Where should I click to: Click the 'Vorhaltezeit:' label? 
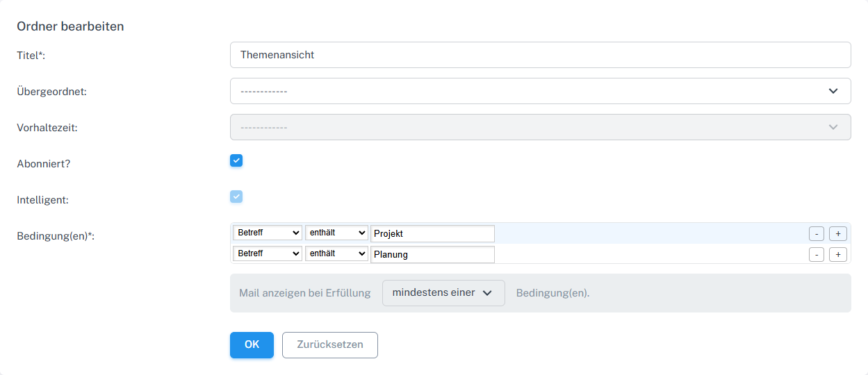(47, 128)
